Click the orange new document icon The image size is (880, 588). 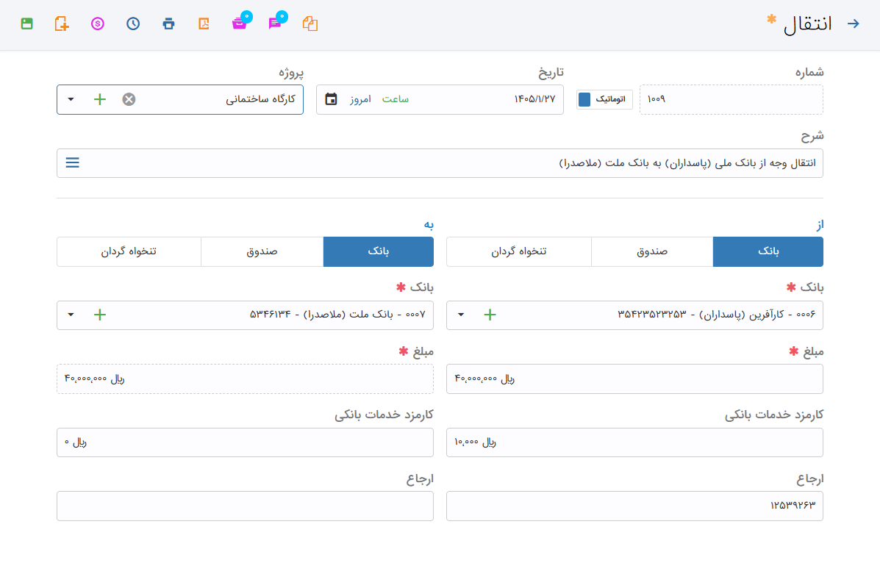tap(62, 24)
